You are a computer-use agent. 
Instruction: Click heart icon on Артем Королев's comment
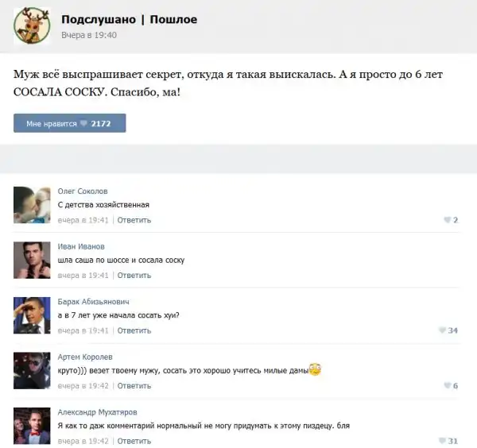(x=447, y=386)
